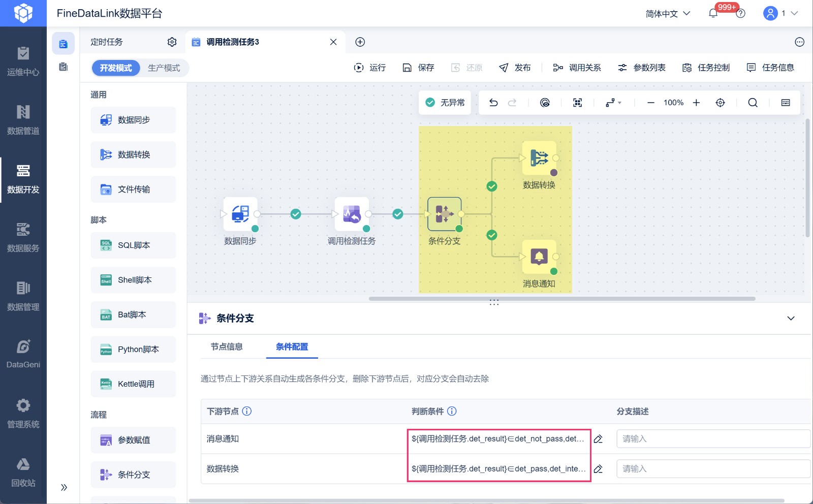813x504 pixels.
Task: Run the task with 运行
Action: tap(370, 68)
